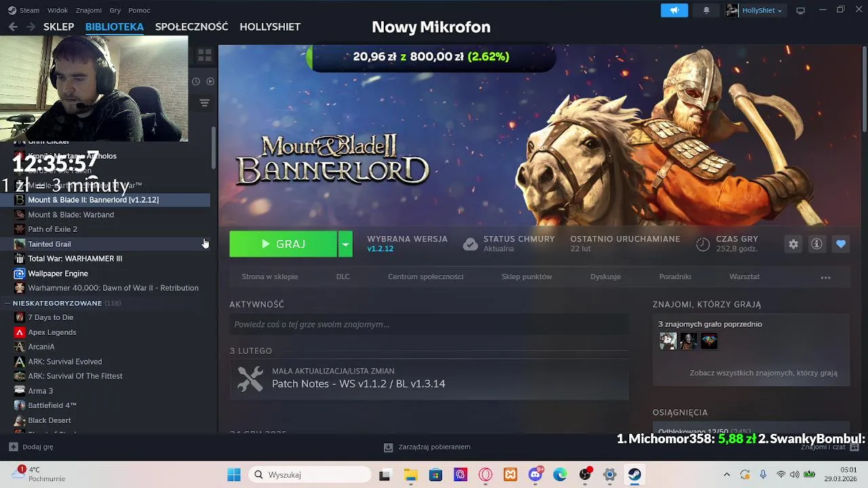Screen dimensions: 868x488
Task: Go back with the left arrow
Action: pos(13,26)
